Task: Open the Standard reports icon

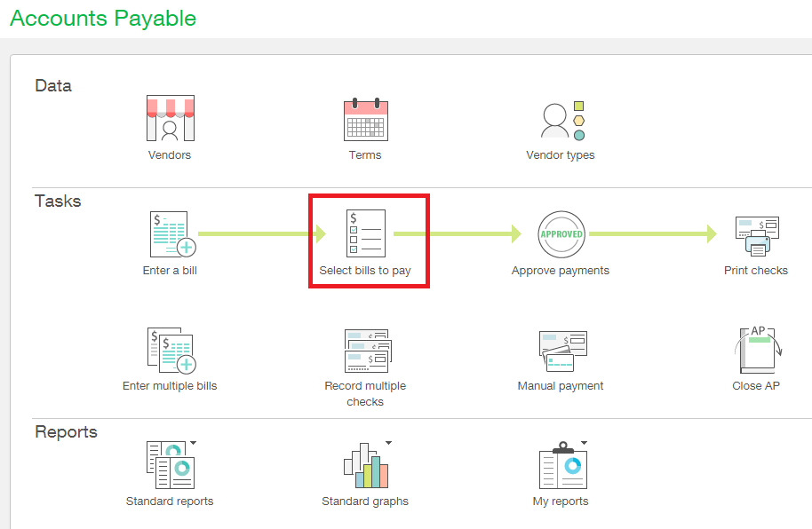Action: 170,466
